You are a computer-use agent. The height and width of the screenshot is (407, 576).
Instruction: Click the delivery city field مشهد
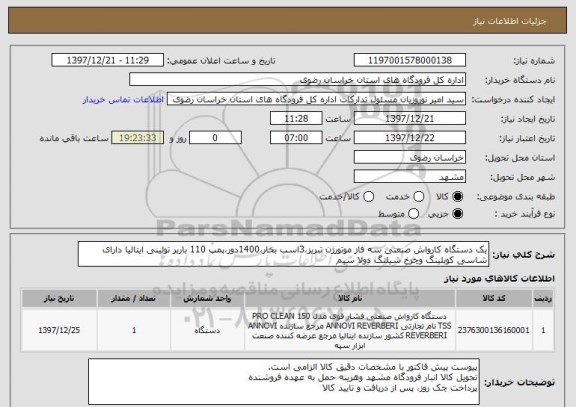pos(410,177)
